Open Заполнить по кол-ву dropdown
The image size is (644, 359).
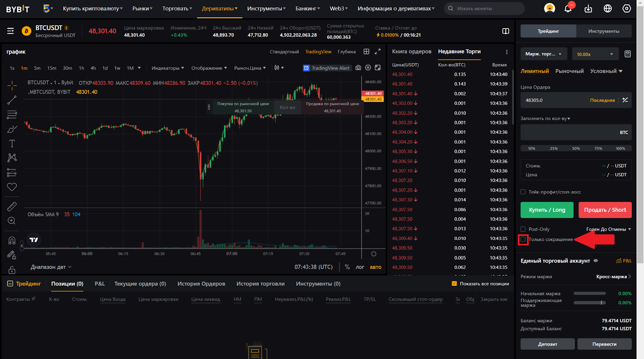point(545,118)
